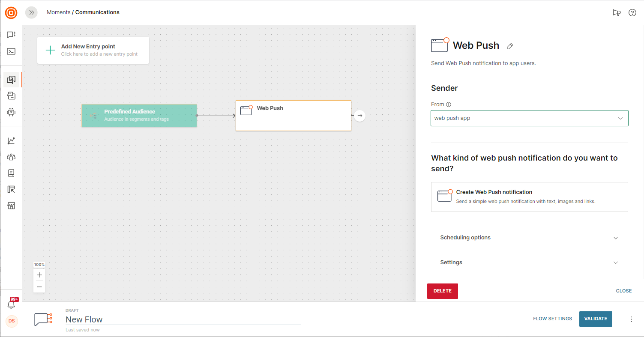This screenshot has width=644, height=337.
Task: Click the New Flow name field
Action: (x=183, y=319)
